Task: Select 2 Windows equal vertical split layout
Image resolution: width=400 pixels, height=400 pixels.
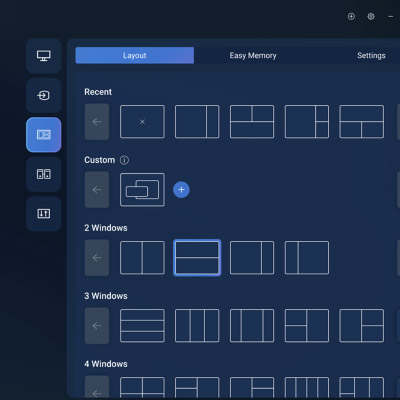Action: [x=142, y=258]
